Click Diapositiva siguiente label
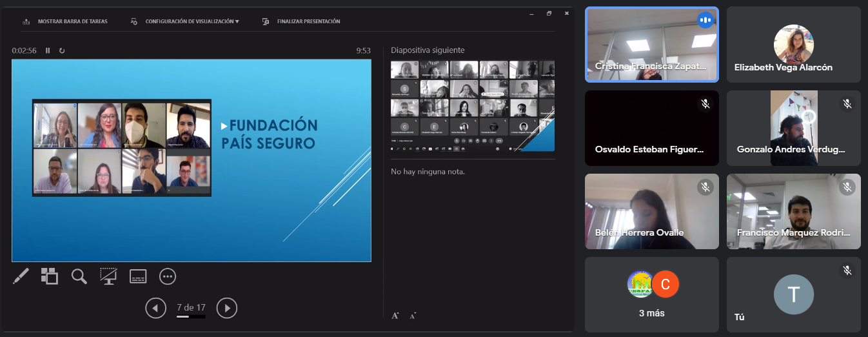The height and width of the screenshot is (337, 868). tap(428, 50)
